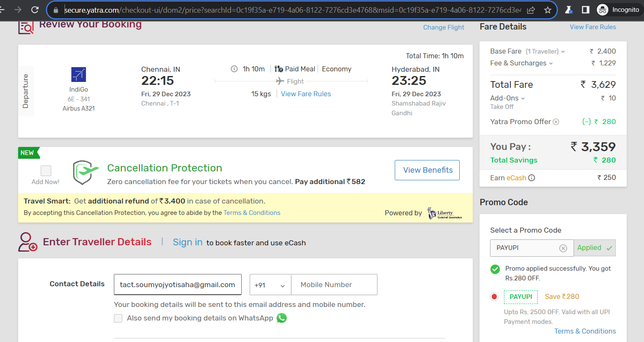Click the Cancellation Protection shield icon

coord(86,172)
